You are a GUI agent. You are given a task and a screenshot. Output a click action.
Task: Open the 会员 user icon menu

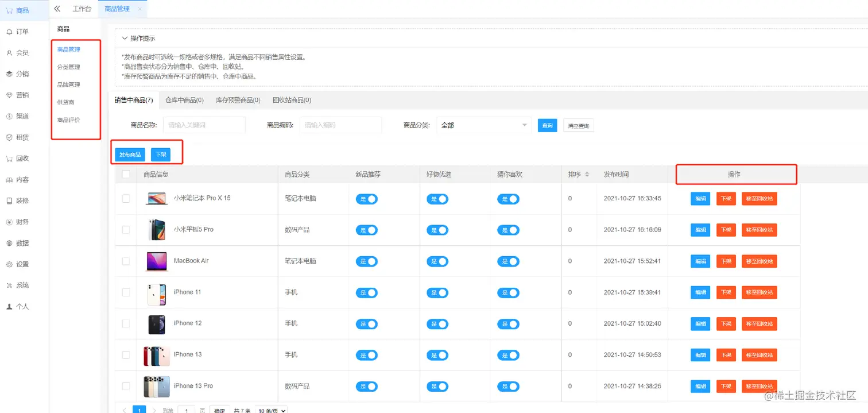pyautogui.click(x=9, y=53)
